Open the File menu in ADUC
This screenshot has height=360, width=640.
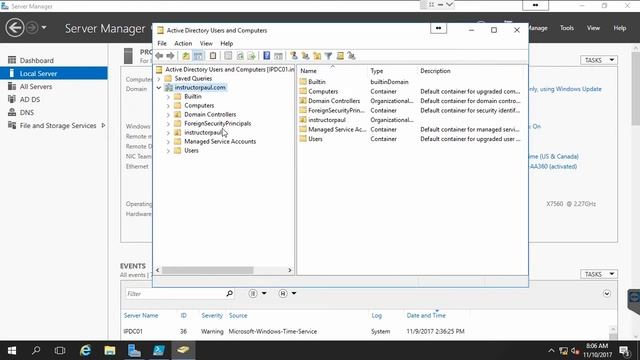pyautogui.click(x=162, y=43)
